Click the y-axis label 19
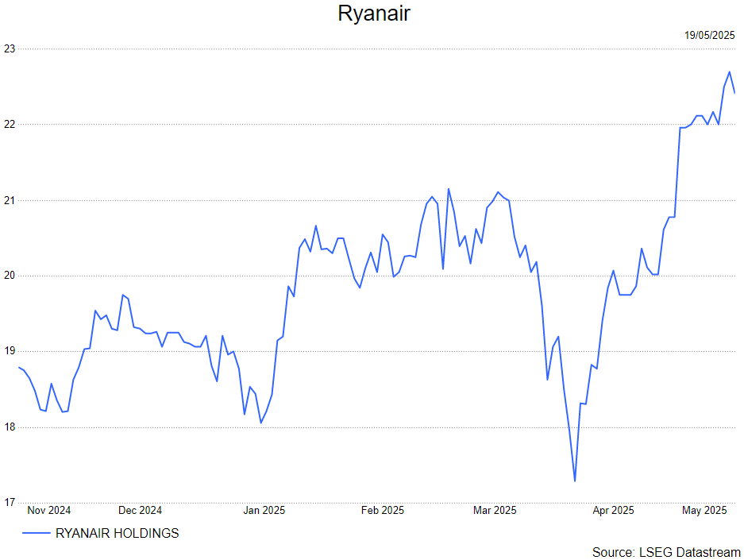This screenshot has width=744, height=560. pos(10,351)
